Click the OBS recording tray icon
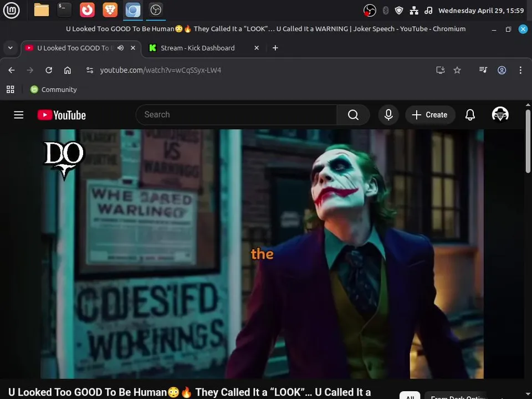 pyautogui.click(x=370, y=11)
